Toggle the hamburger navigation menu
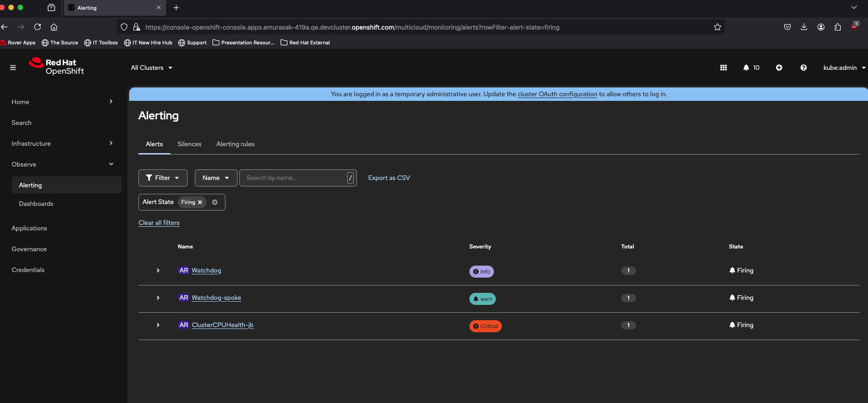868x403 pixels. 13,68
